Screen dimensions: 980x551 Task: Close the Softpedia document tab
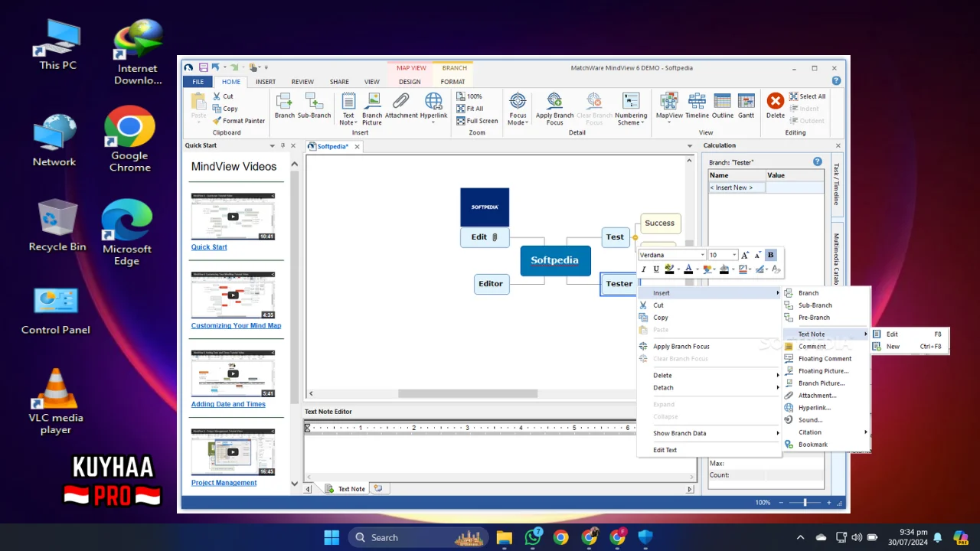pos(357,146)
